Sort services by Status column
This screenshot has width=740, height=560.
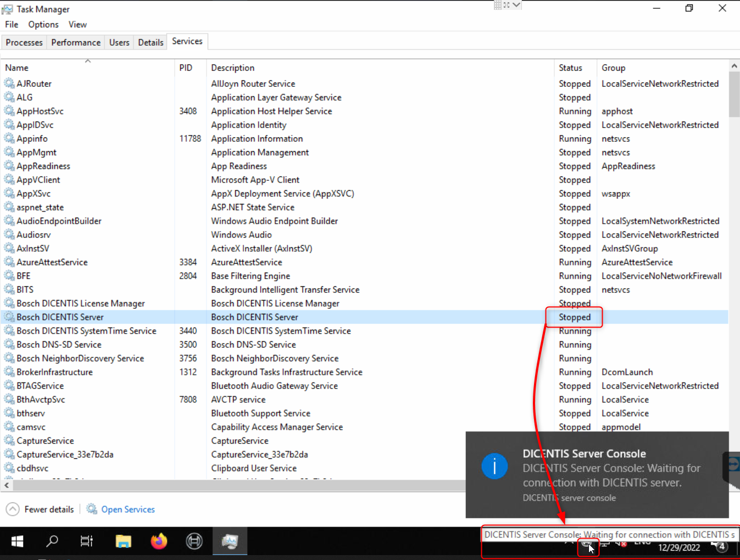click(570, 68)
